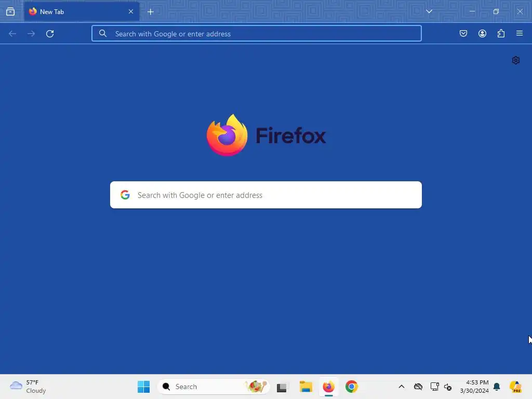Open the Extensions puzzle-piece menu
The width and height of the screenshot is (532, 399).
pos(501,33)
